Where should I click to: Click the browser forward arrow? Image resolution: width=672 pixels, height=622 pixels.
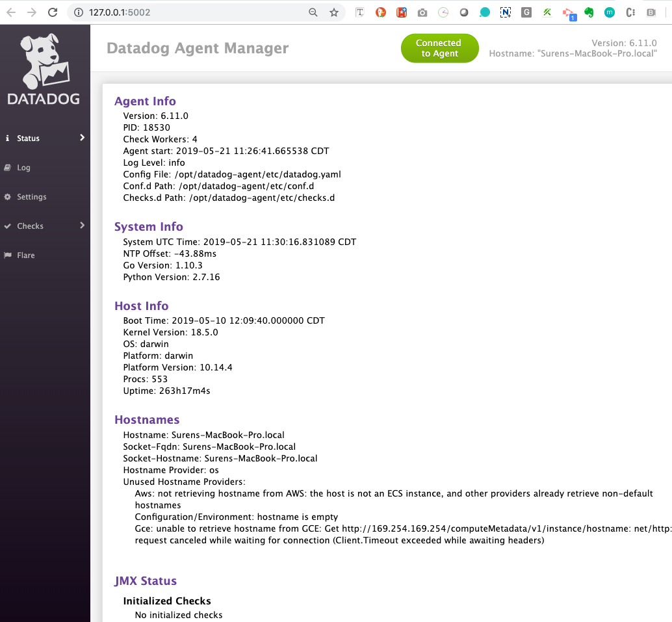[32, 12]
